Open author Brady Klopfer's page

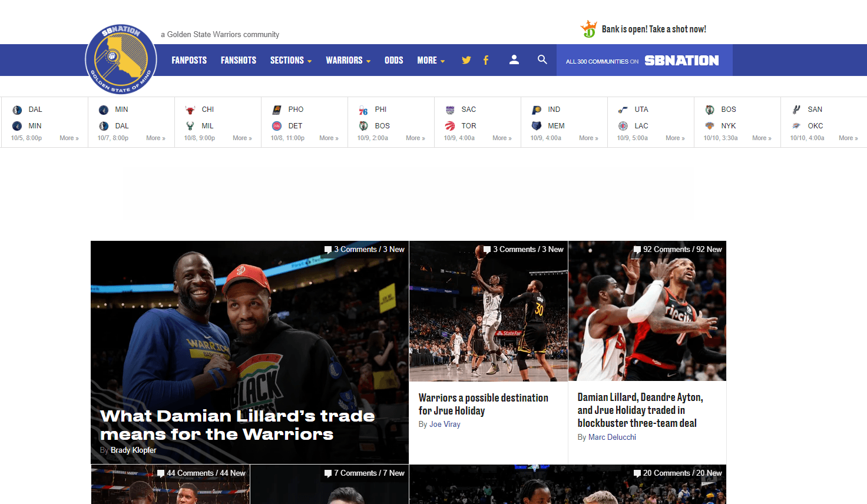point(134,450)
